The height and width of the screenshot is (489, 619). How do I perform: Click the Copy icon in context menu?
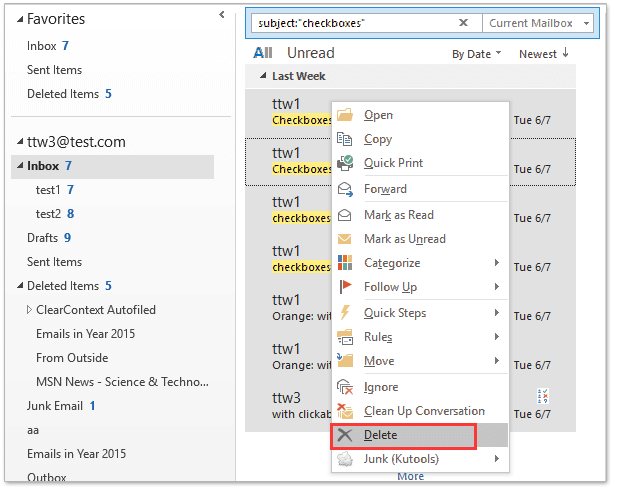click(344, 139)
